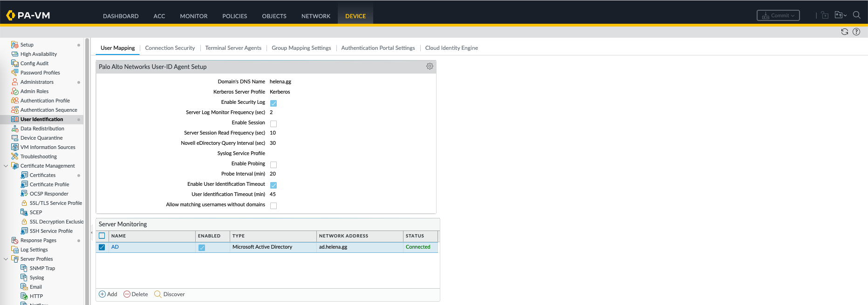Open the User-ID Agent Setup gear icon

[430, 67]
